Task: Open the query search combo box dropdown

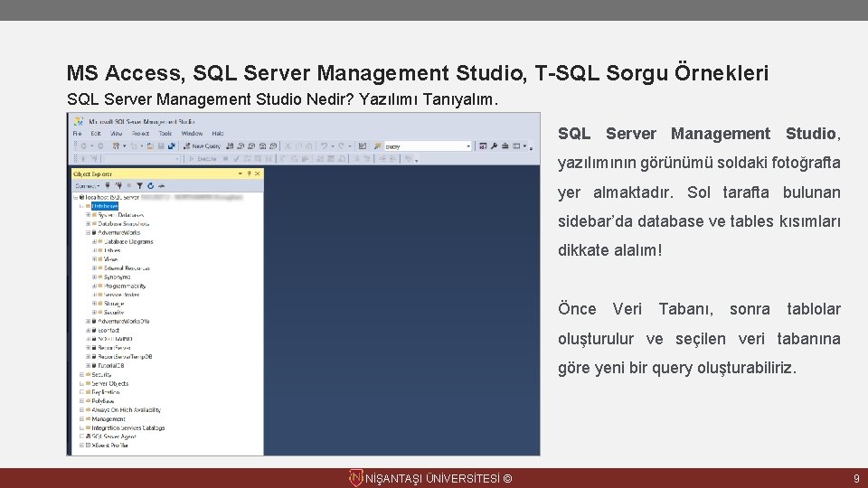Action: point(468,146)
